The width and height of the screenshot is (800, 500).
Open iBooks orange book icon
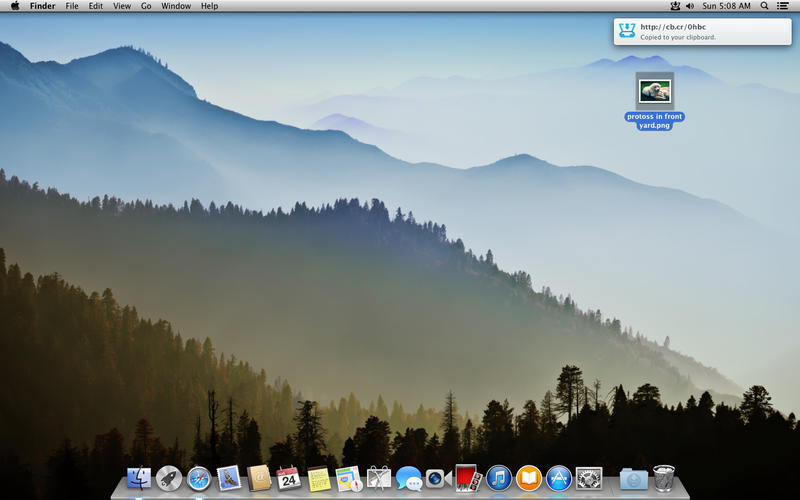click(529, 479)
